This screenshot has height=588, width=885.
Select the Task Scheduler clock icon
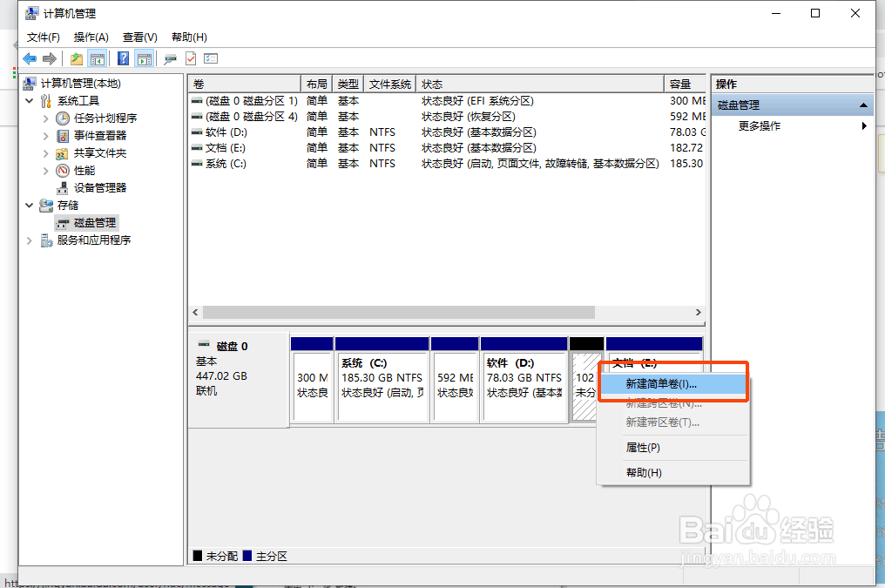tap(63, 118)
